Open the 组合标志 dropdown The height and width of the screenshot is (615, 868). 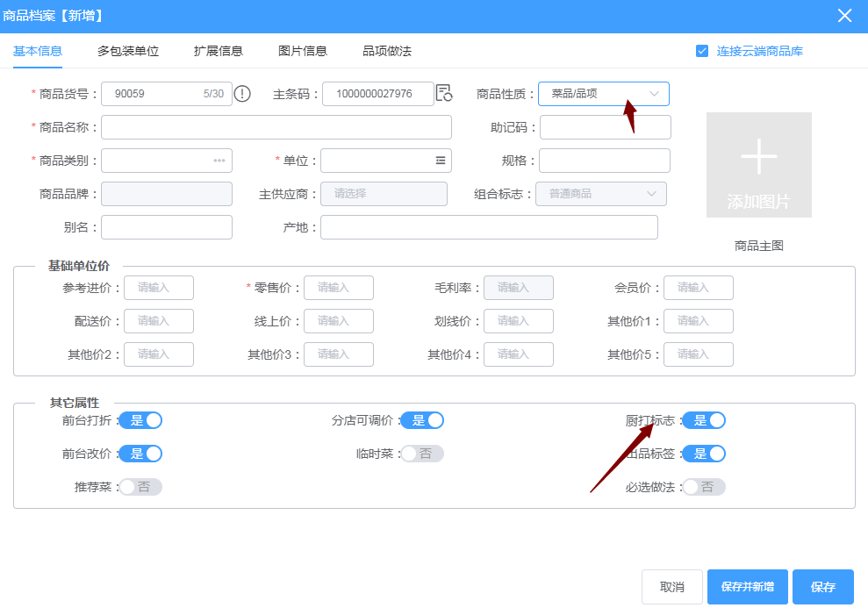pos(601,194)
